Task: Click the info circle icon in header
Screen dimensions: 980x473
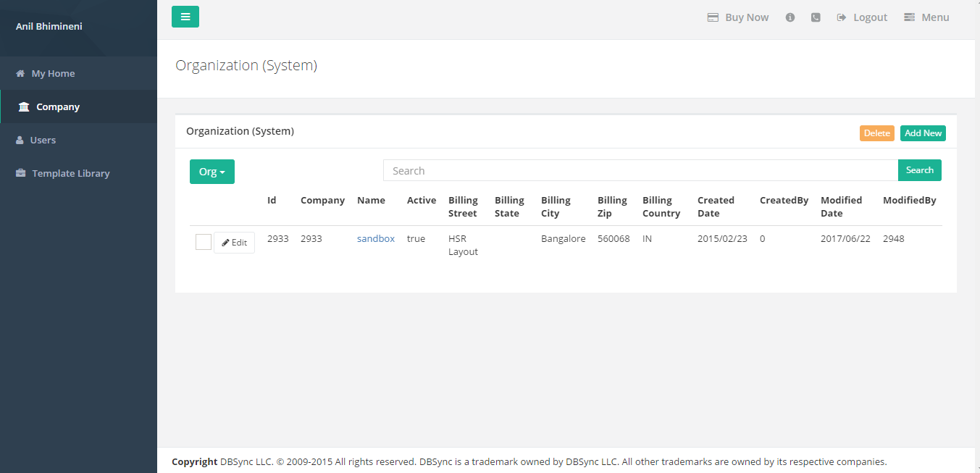Action: pos(790,17)
